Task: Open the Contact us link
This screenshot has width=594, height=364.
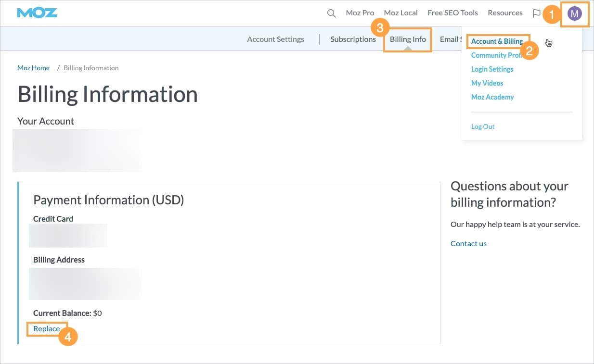Action: [468, 243]
